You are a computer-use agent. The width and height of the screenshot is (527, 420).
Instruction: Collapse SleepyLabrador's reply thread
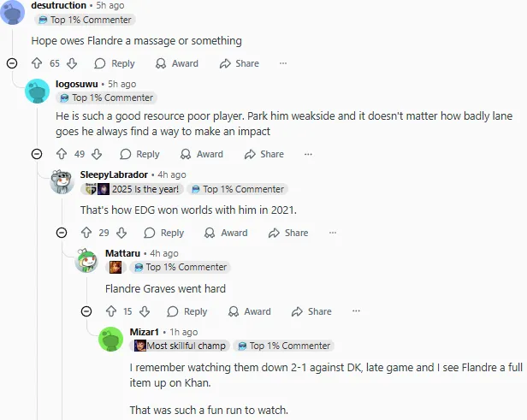(62, 233)
